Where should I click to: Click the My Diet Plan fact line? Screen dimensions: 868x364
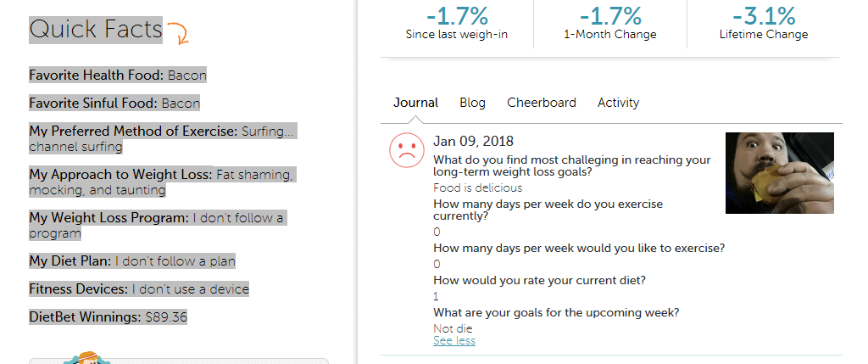pos(131,261)
